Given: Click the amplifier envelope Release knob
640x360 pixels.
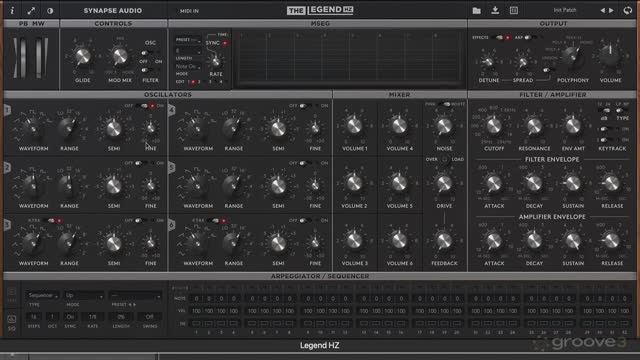Looking at the screenshot, I should click(612, 241).
